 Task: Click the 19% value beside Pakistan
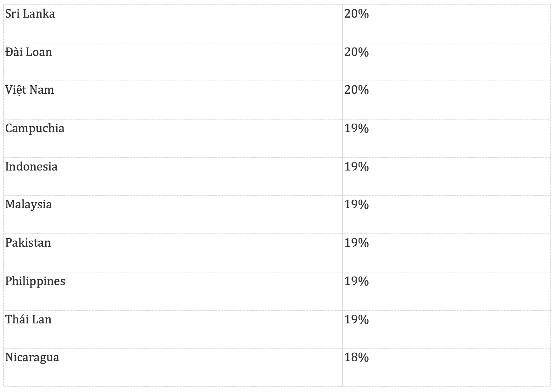pyautogui.click(x=356, y=243)
